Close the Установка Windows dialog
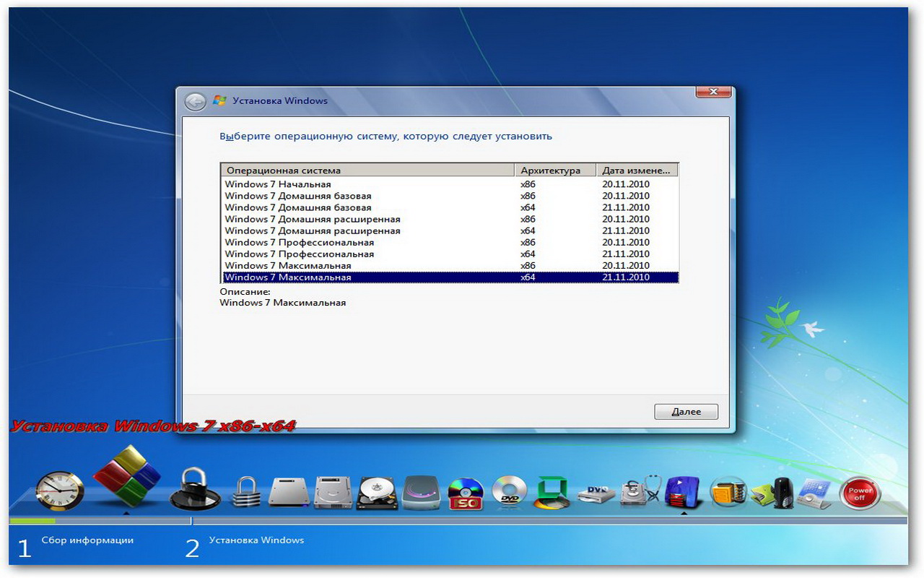This screenshot has height=578, width=924. [x=714, y=92]
